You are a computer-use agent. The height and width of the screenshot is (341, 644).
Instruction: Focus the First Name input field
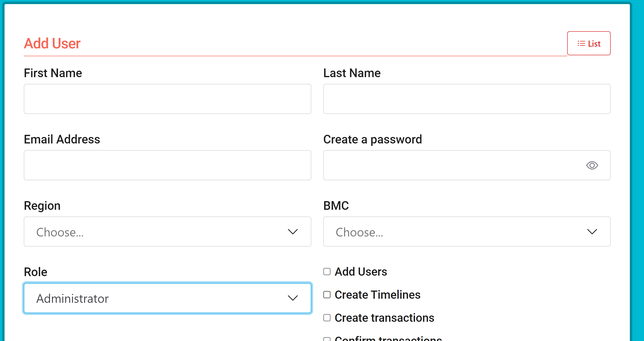pyautogui.click(x=167, y=99)
